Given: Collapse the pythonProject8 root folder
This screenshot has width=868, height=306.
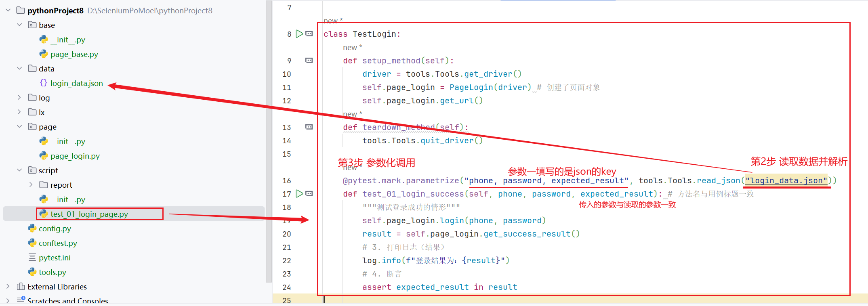Looking at the screenshot, I should [x=8, y=10].
